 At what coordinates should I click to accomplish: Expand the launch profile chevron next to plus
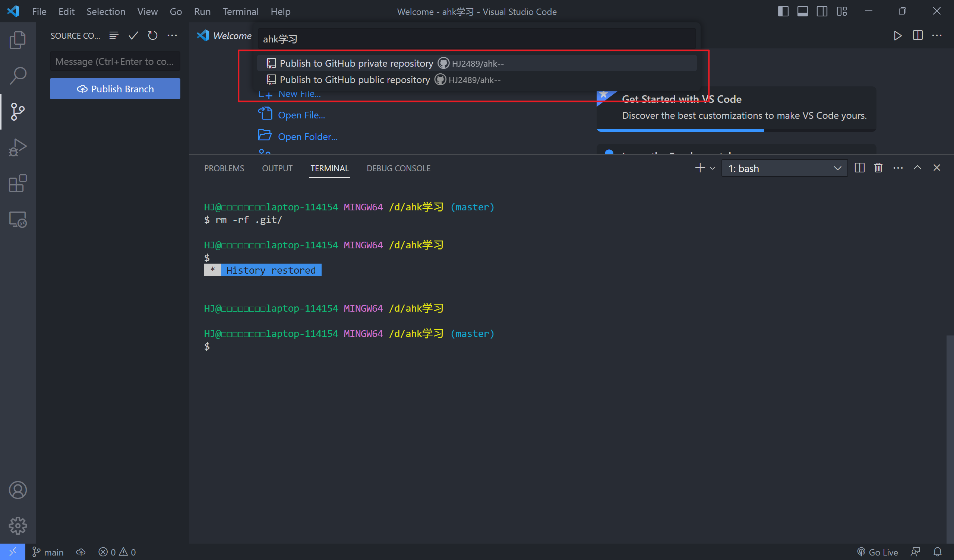713,168
